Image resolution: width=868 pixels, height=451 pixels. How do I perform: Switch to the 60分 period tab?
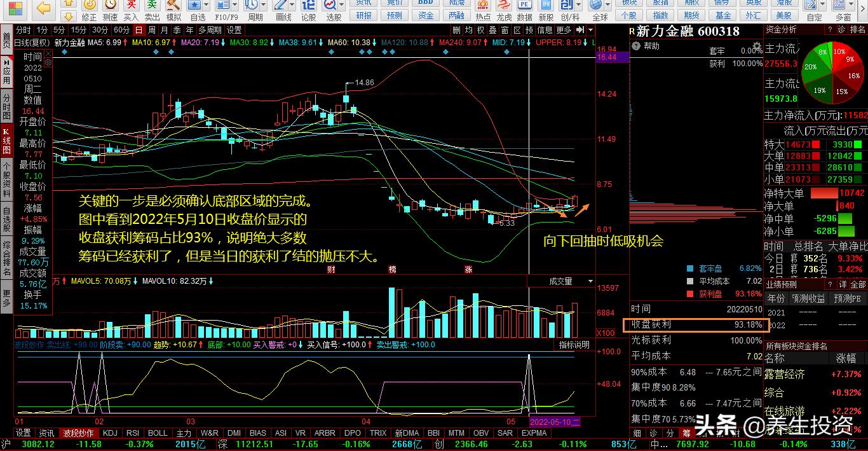click(x=121, y=30)
